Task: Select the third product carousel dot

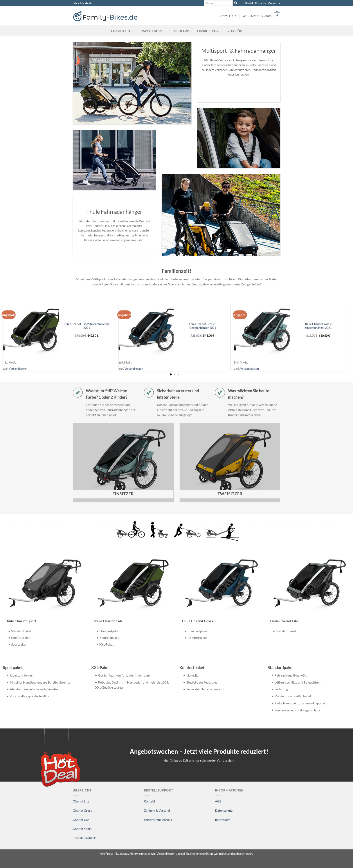Action: (178, 374)
